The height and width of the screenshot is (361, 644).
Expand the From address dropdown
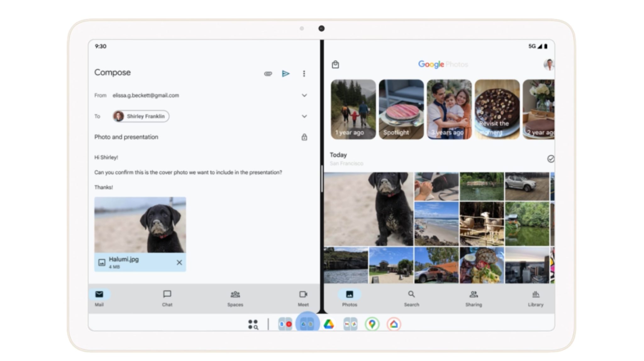[304, 95]
